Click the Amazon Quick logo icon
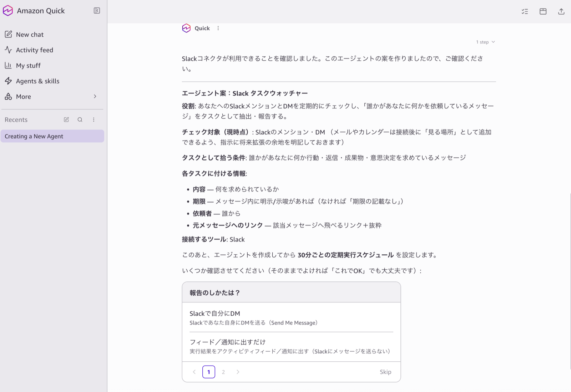The image size is (571, 392). (8, 11)
